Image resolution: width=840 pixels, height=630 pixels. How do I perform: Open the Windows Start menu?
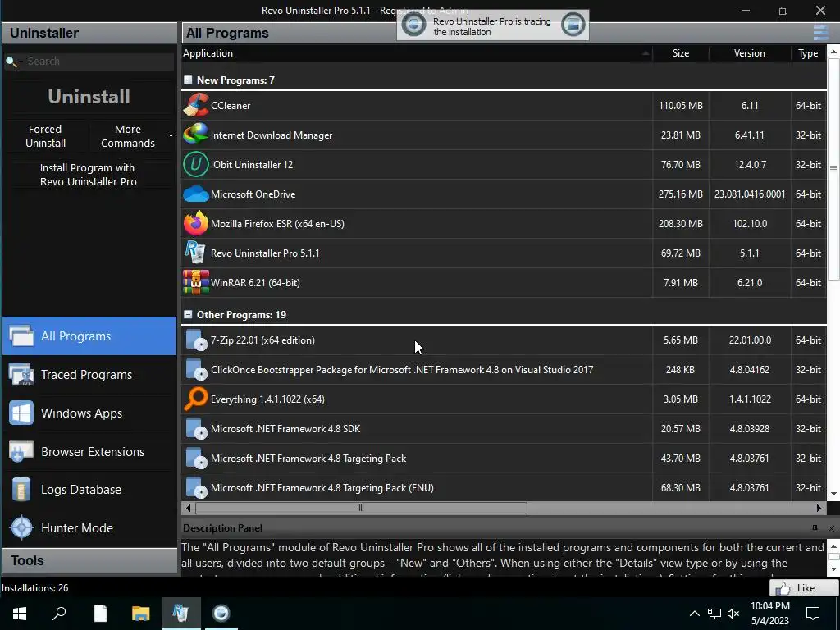pos(20,613)
